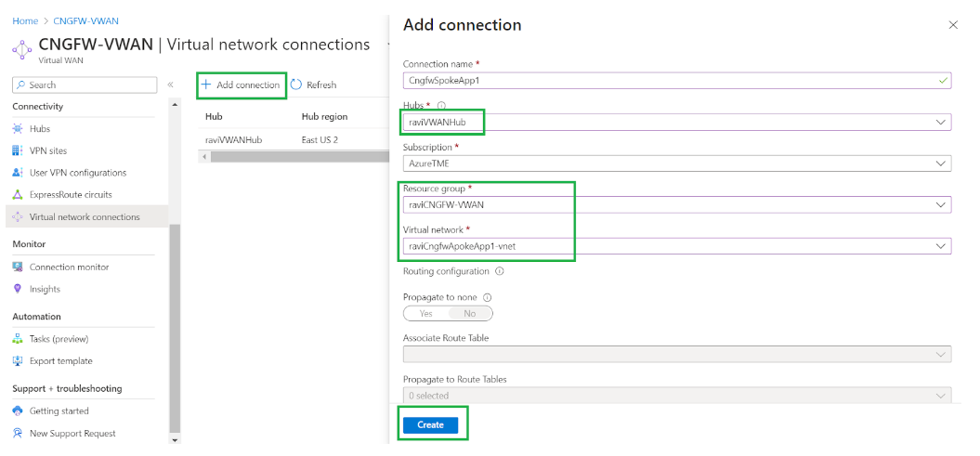Expand the Hubs dropdown

[x=942, y=123]
